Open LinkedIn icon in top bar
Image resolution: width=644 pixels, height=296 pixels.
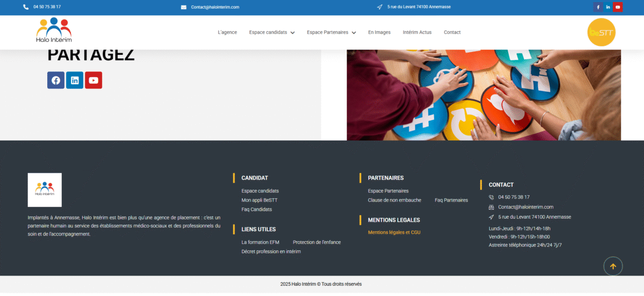pyautogui.click(x=608, y=7)
